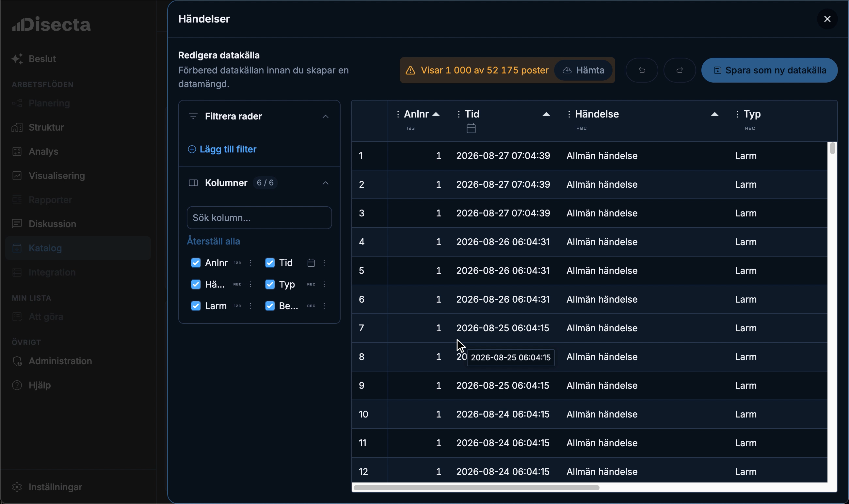Click the calendar type icon under Tid header
Viewport: 849px width, 504px height.
coord(471,128)
